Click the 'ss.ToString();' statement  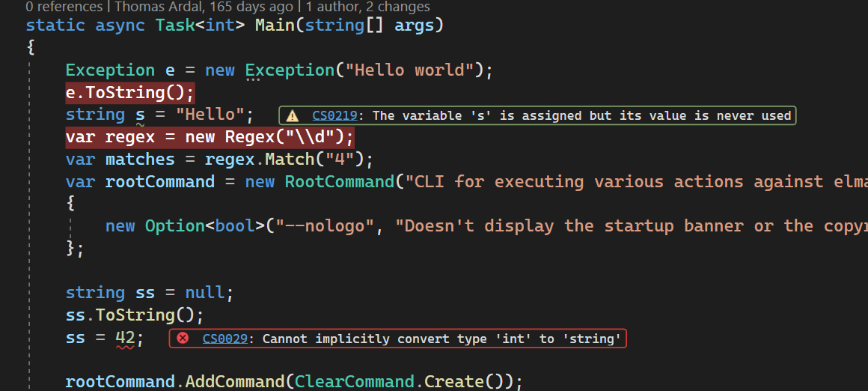pos(135,315)
